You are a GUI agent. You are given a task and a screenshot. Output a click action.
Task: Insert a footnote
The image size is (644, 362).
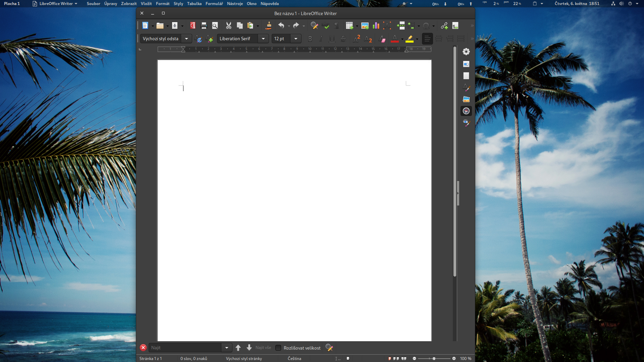(x=455, y=25)
